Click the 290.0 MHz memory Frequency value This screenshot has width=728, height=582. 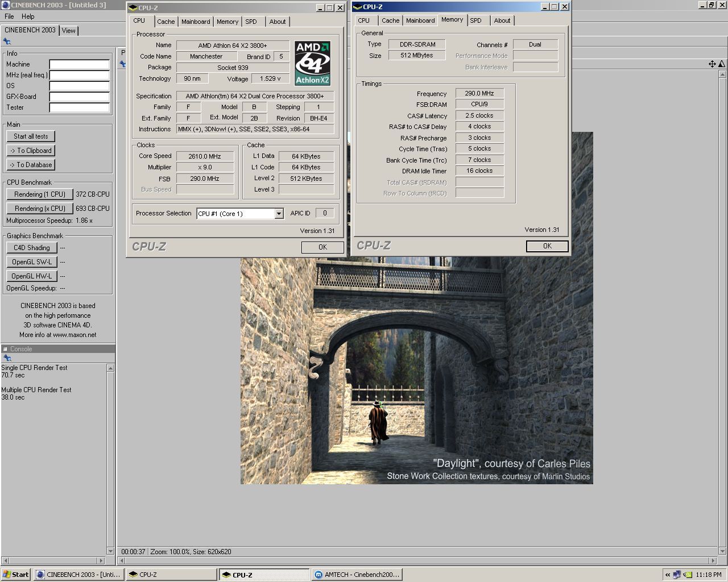coord(479,93)
